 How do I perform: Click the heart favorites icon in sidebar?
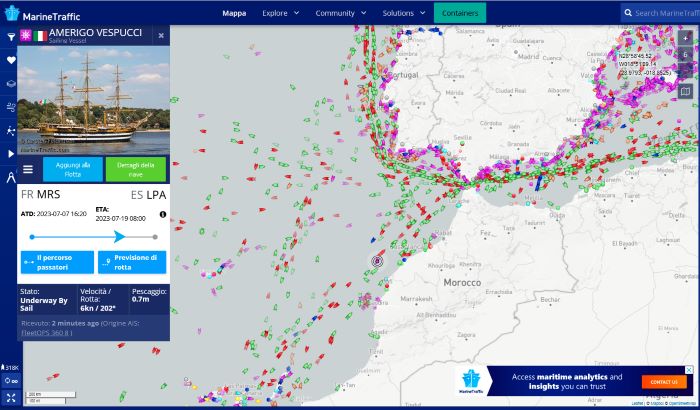pyautogui.click(x=10, y=60)
